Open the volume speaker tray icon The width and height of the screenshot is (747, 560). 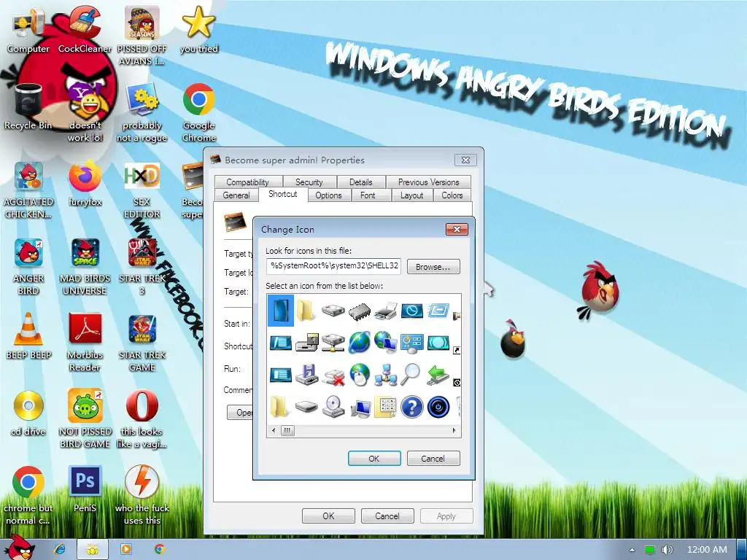pos(667,550)
